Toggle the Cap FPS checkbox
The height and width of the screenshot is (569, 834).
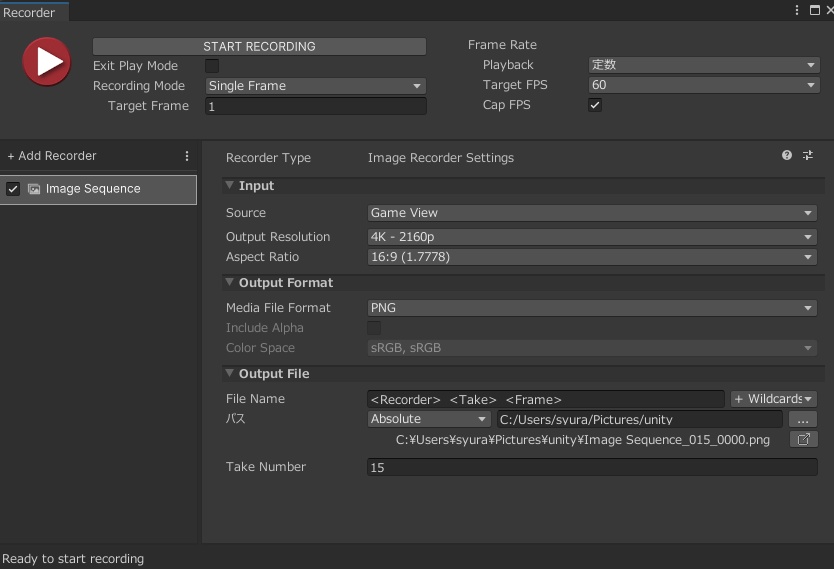[595, 105]
